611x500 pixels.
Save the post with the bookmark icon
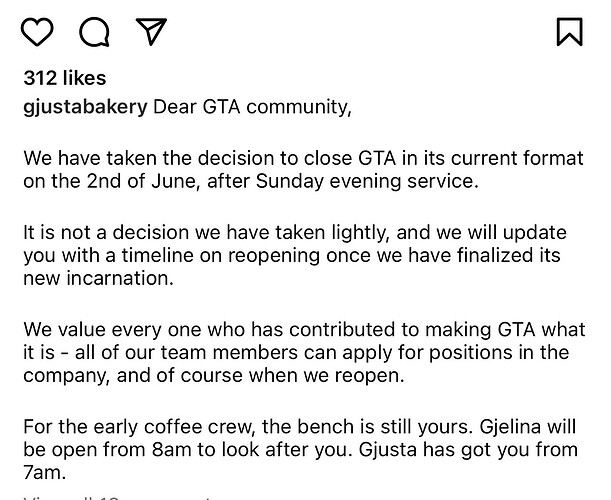[570, 32]
